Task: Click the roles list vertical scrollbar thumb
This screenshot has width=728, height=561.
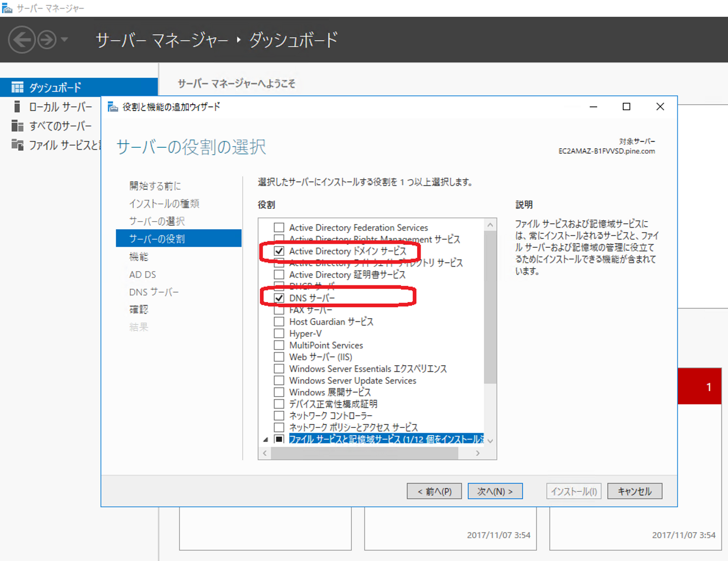Action: tap(490, 307)
